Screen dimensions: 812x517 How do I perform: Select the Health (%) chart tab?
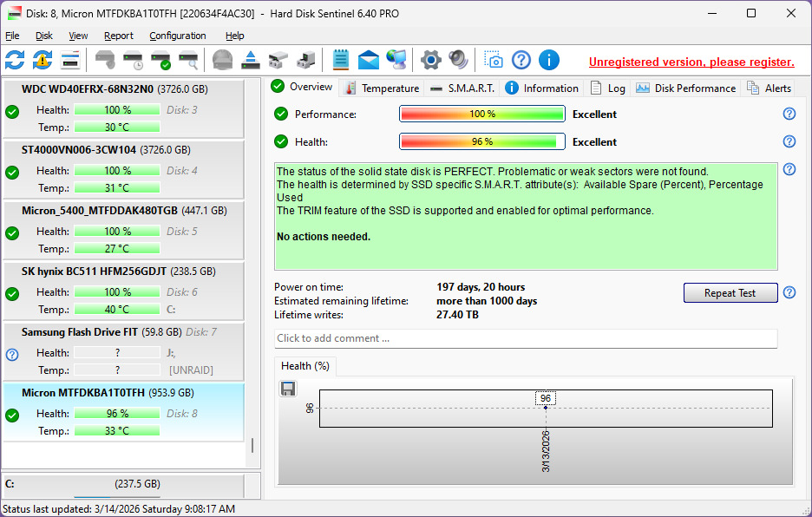coord(305,366)
